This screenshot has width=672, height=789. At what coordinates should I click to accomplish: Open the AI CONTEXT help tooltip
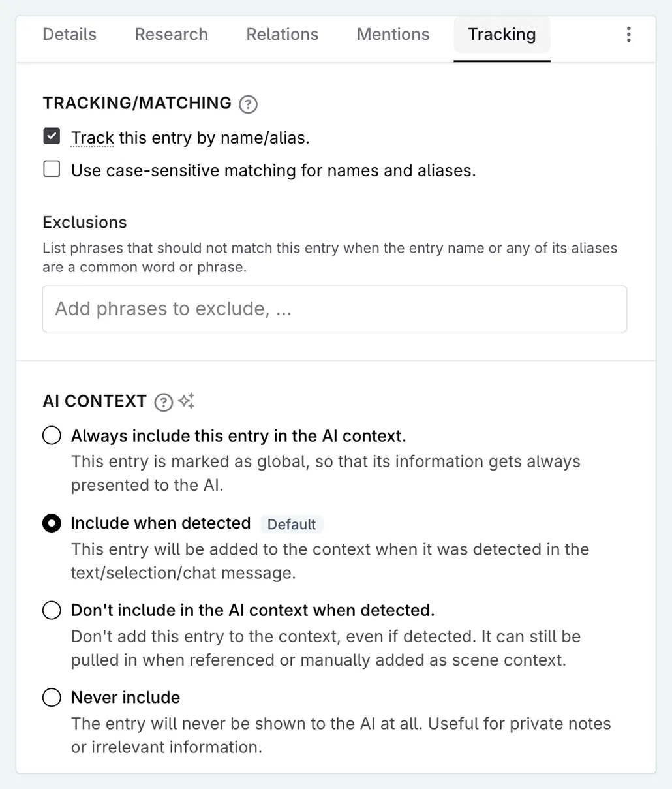click(x=162, y=403)
